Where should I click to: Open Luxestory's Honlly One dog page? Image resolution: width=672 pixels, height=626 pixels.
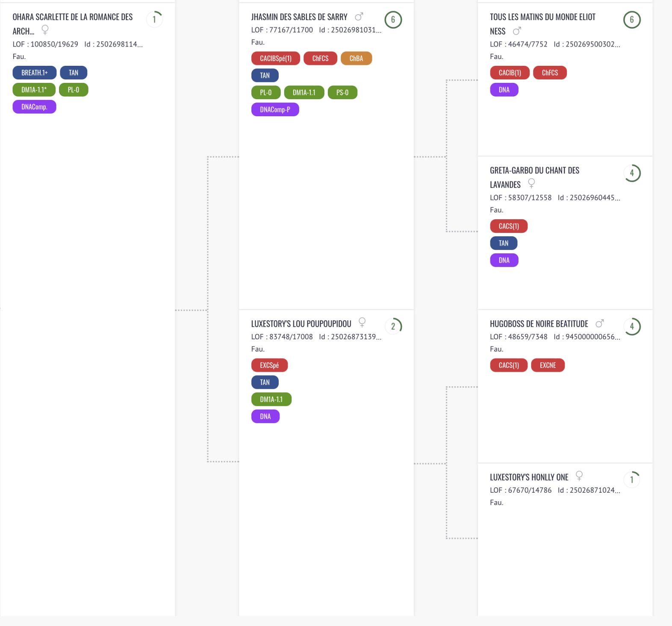(529, 477)
